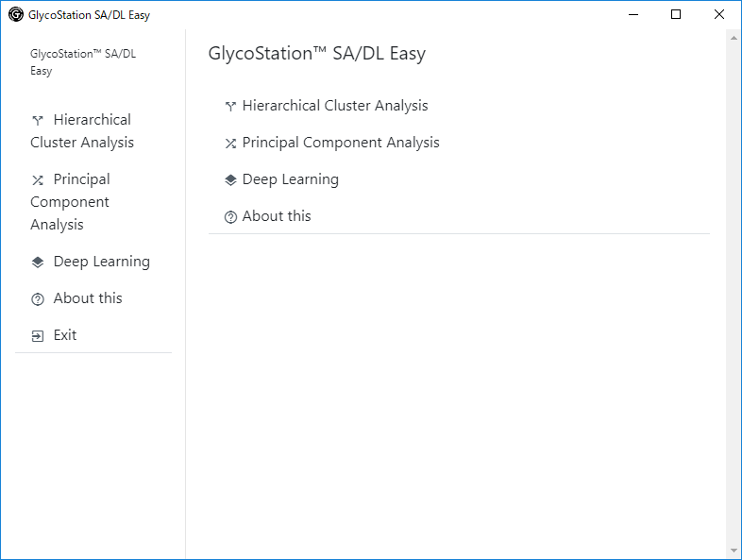Click the GlycoStation logo in title bar
This screenshot has width=742, height=560.
[16, 15]
